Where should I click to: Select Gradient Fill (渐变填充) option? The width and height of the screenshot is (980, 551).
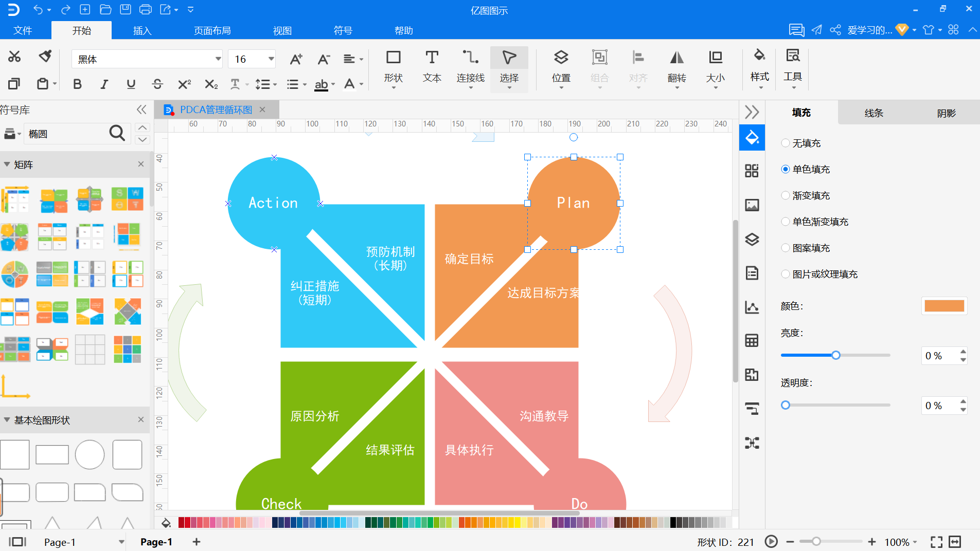tap(806, 195)
